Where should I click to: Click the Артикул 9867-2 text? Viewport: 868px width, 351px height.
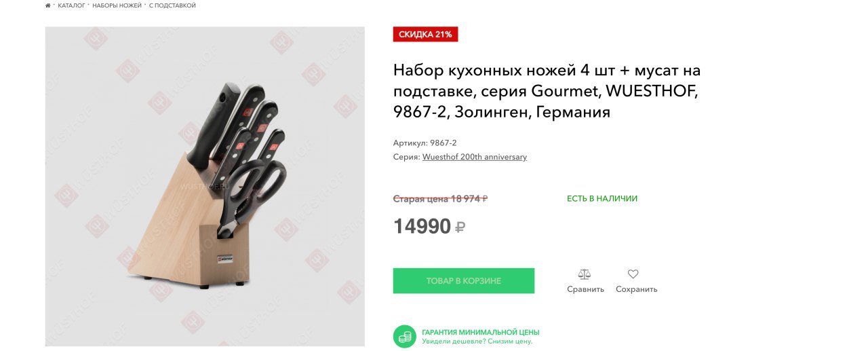point(425,143)
